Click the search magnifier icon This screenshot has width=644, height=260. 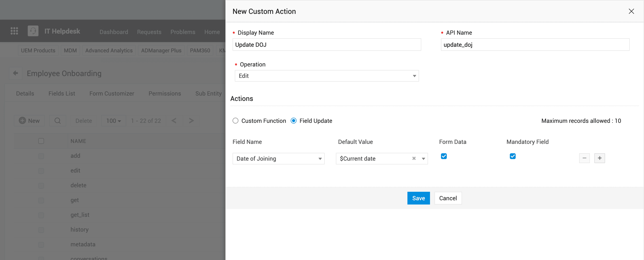coord(57,121)
